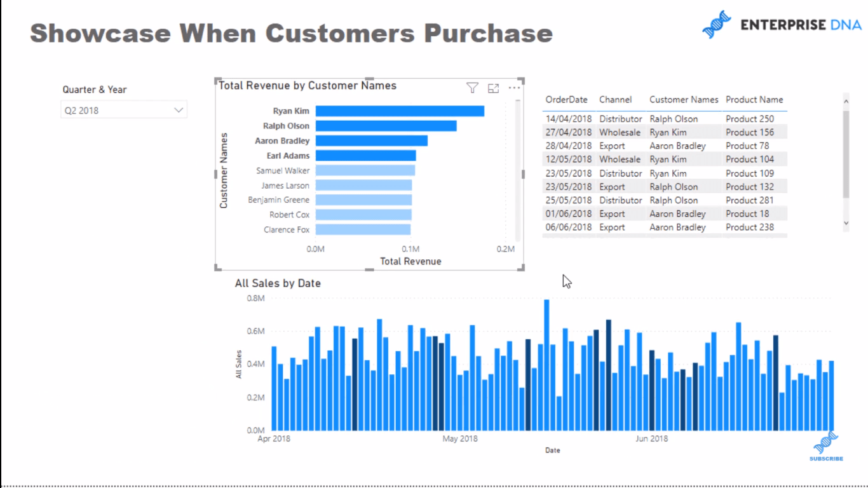Click the 27/04/2018 order date cell
Image resolution: width=868 pixels, height=488 pixels.
point(569,132)
